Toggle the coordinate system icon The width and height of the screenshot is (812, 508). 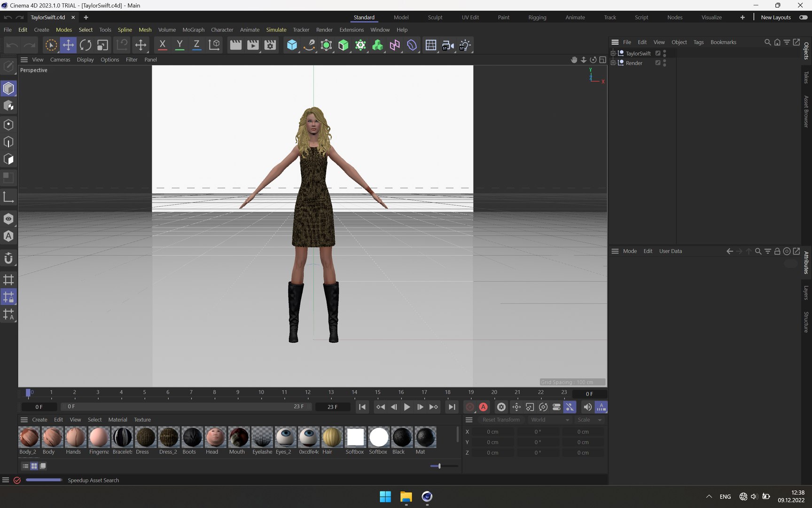[214, 45]
